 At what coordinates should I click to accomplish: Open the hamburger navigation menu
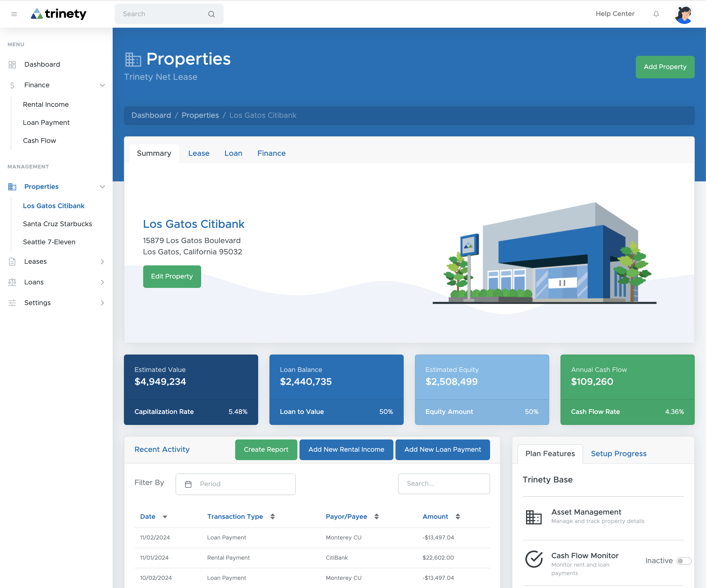[x=14, y=14]
